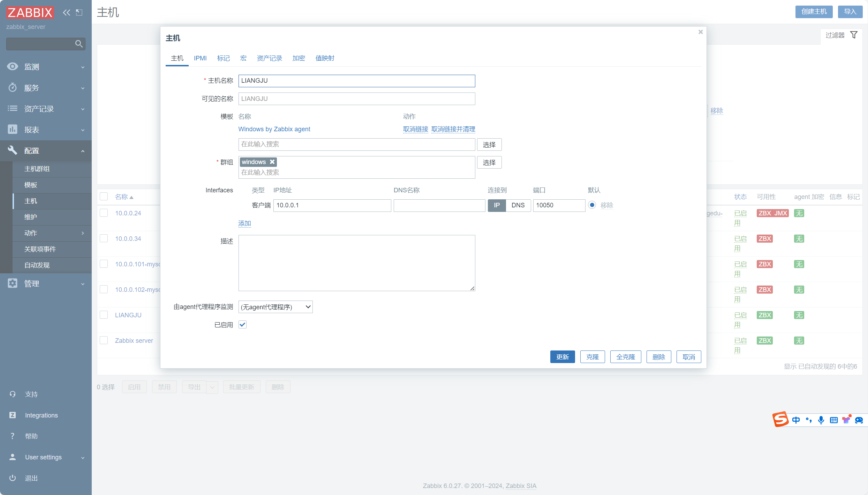Switch connection mode to DNS
Image resolution: width=868 pixels, height=495 pixels.
[x=518, y=205]
